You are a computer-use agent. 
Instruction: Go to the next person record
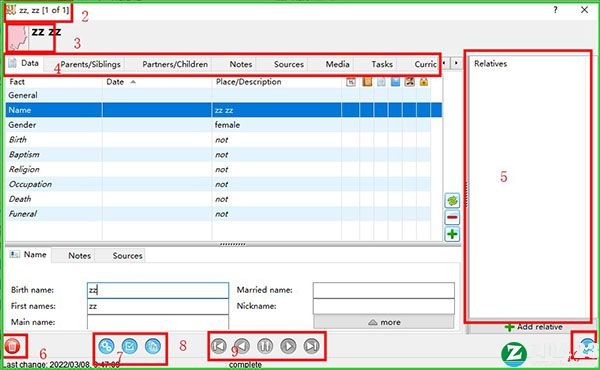[288, 346]
